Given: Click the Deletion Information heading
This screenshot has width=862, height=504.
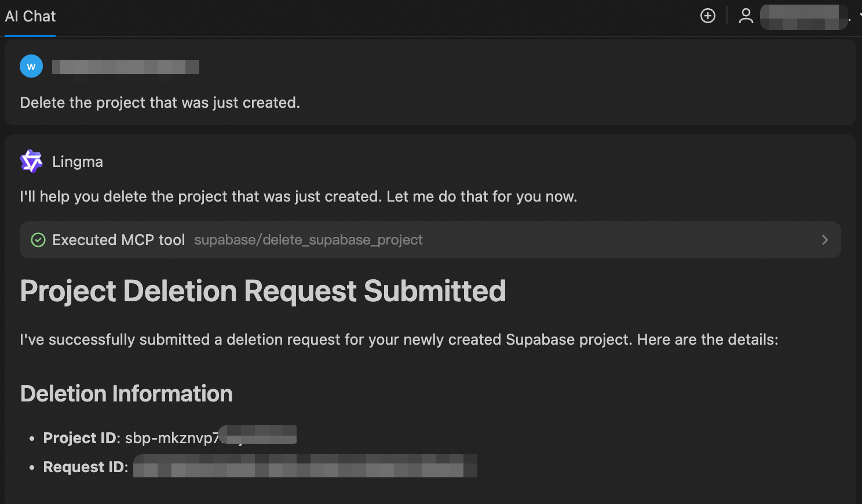Looking at the screenshot, I should 126,394.
